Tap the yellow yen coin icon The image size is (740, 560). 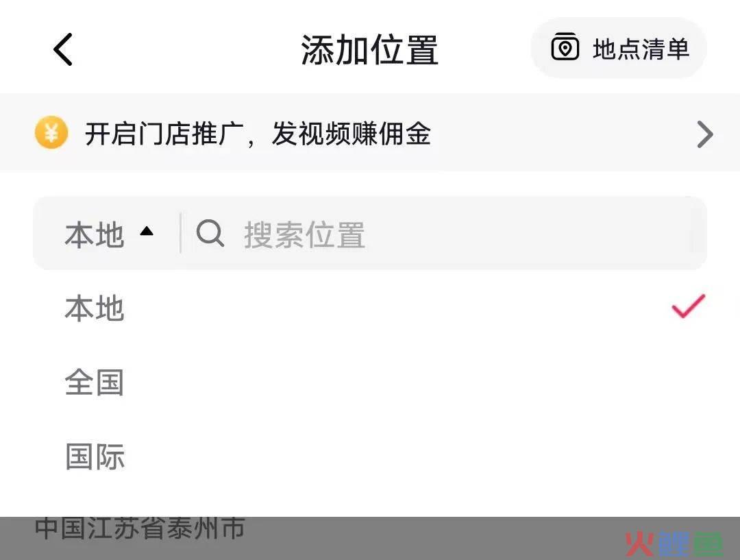[x=51, y=133]
